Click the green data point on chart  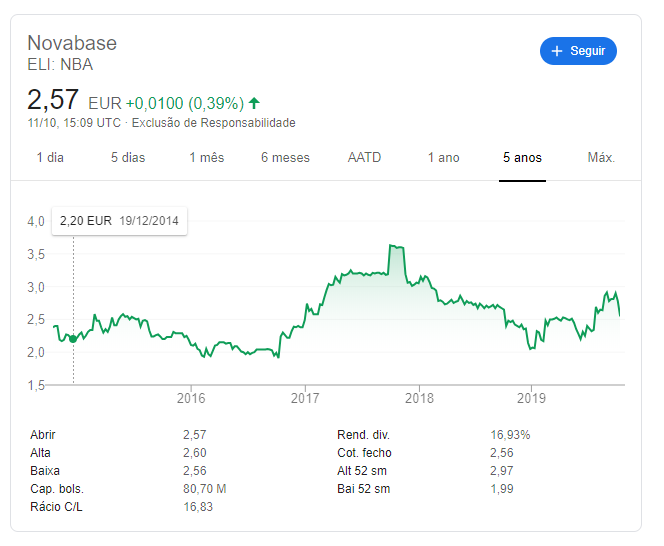coord(73,339)
